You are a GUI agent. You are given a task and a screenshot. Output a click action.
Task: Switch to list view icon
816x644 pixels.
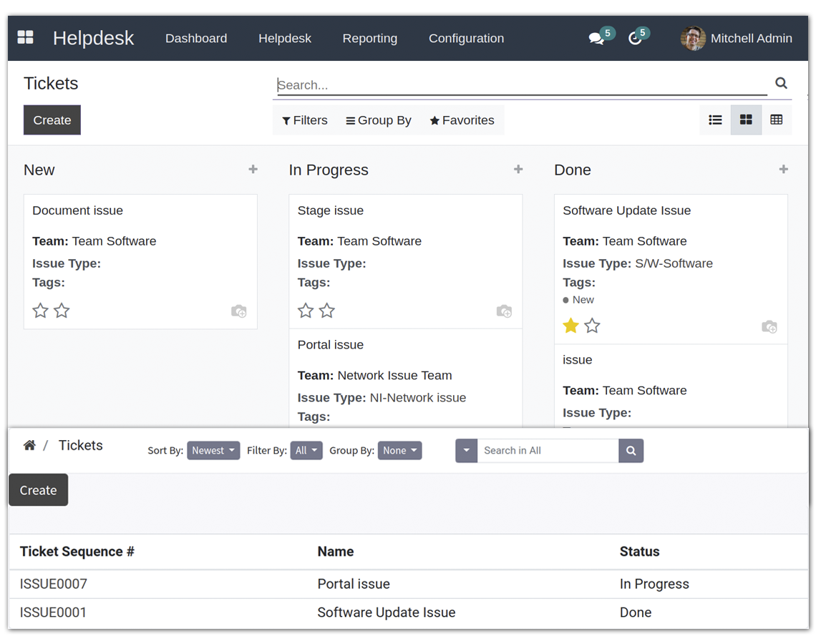click(715, 120)
